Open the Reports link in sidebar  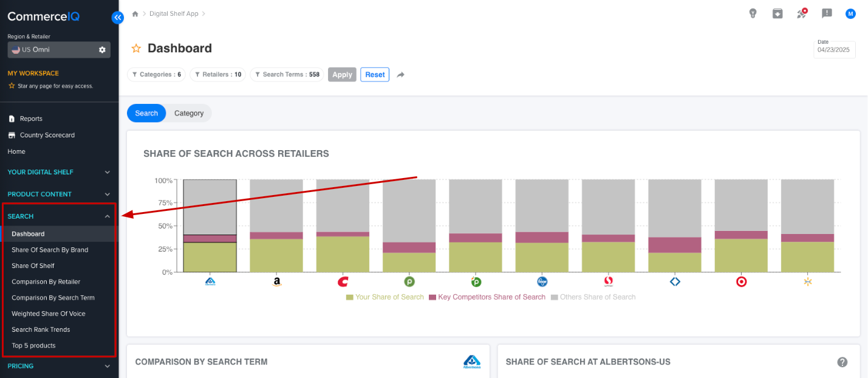click(31, 119)
